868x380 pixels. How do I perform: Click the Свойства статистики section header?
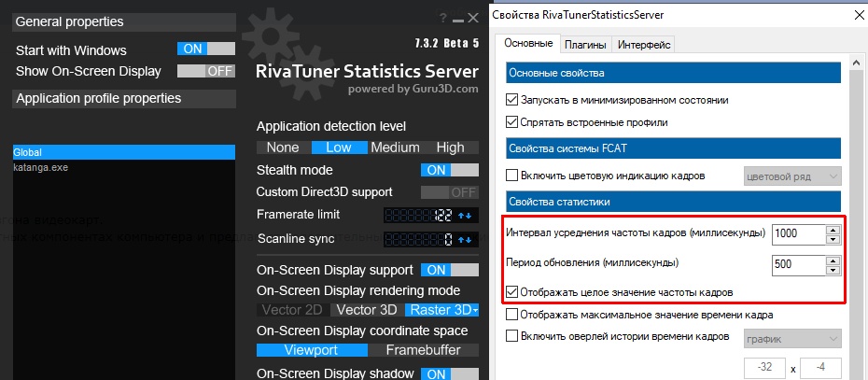point(673,202)
